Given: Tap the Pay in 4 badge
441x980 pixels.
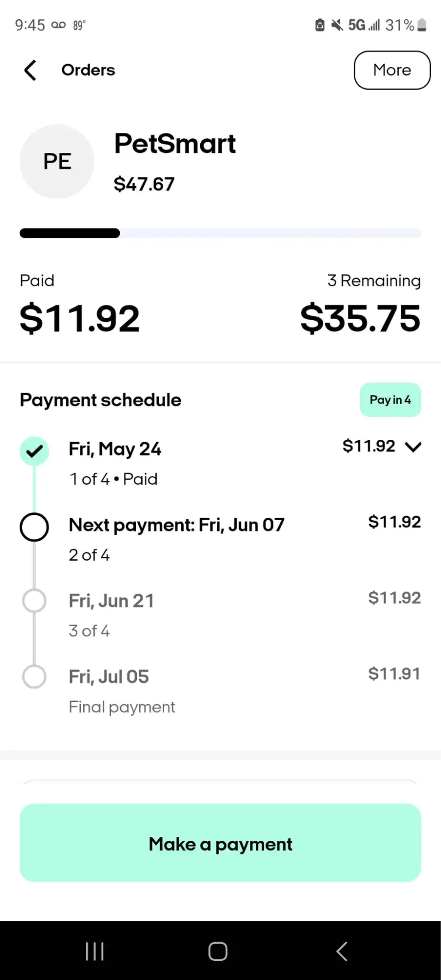Looking at the screenshot, I should [390, 400].
